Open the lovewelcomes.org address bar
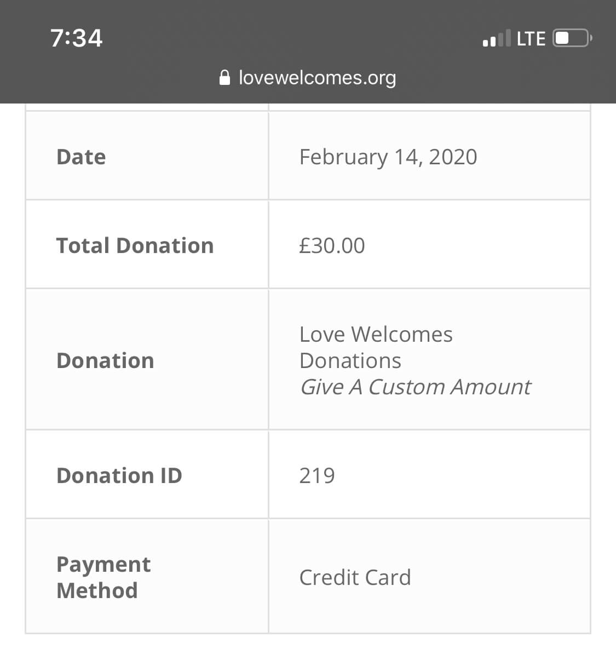Image resolution: width=616 pixels, height=672 pixels. 308,77
